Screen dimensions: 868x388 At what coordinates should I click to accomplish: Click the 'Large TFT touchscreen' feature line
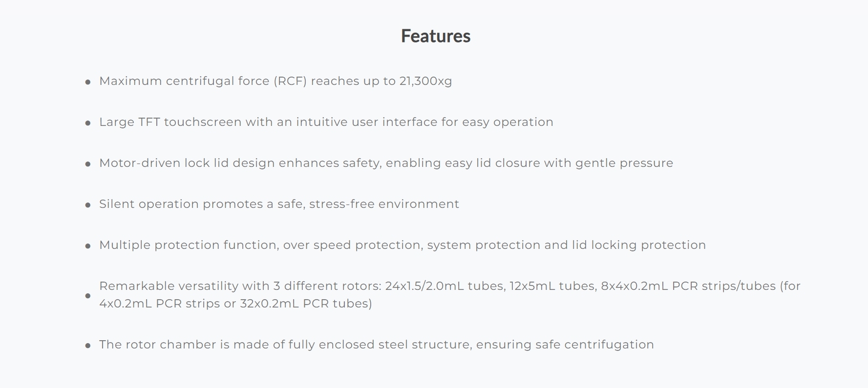click(326, 122)
